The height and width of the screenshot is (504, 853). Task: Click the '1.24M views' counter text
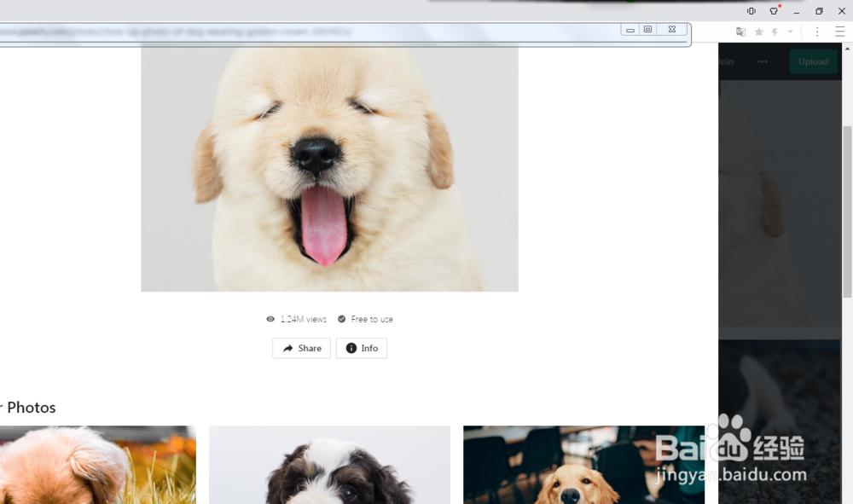(x=304, y=319)
